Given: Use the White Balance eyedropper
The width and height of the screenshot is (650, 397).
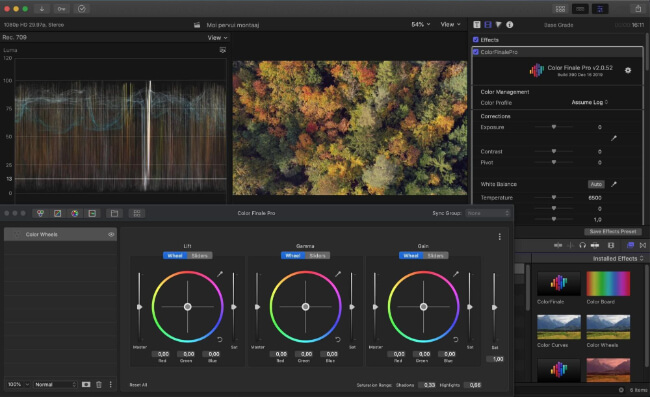Looking at the screenshot, I should [x=614, y=184].
